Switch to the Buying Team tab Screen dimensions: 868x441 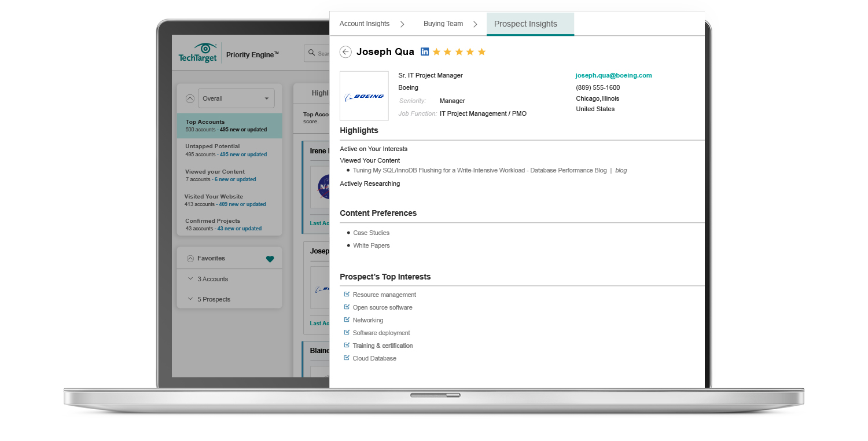pos(443,24)
